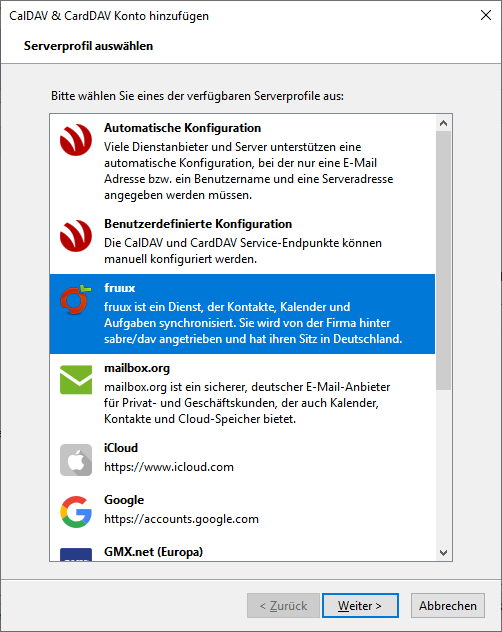Select the Google accounts profile entry
The height and width of the screenshot is (632, 502).
click(242, 510)
